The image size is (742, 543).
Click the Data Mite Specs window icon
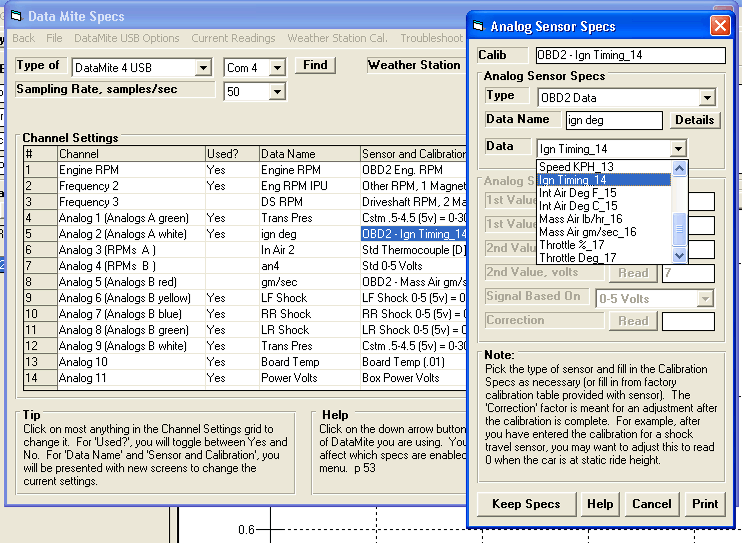pos(17,16)
